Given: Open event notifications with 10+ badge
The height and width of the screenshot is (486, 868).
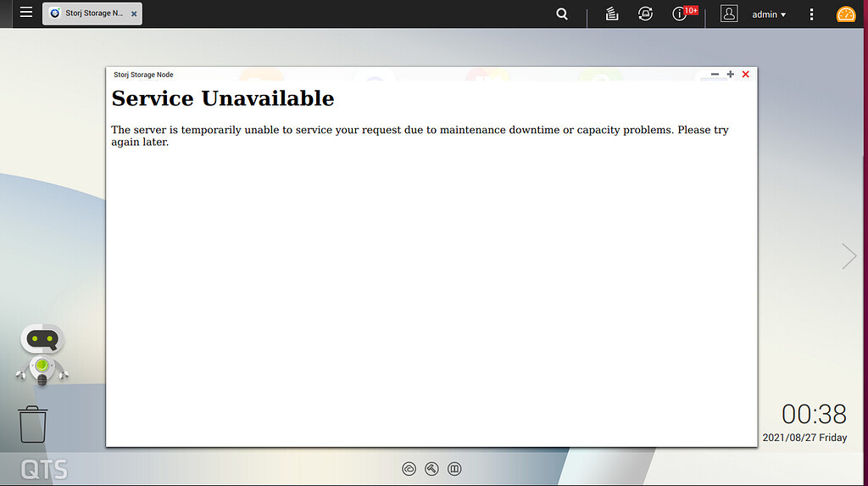Looking at the screenshot, I should (x=681, y=14).
